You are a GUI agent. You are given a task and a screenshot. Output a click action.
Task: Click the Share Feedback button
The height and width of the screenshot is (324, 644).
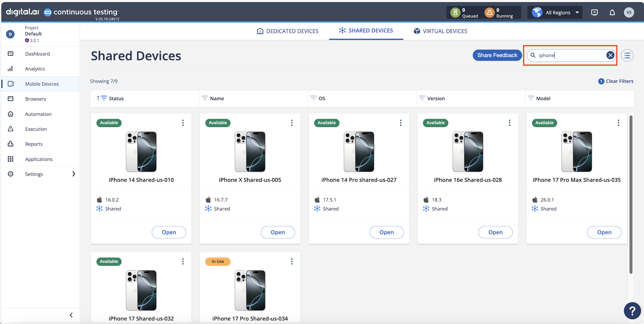497,55
